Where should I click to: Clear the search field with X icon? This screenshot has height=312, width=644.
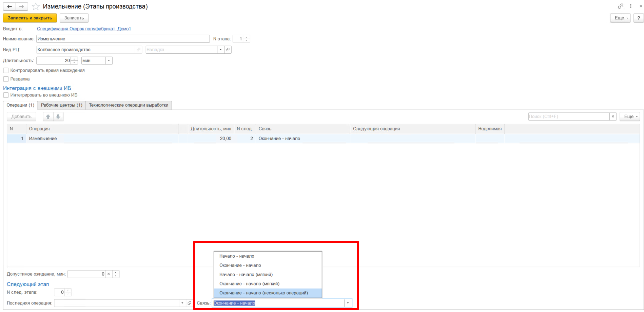point(613,116)
